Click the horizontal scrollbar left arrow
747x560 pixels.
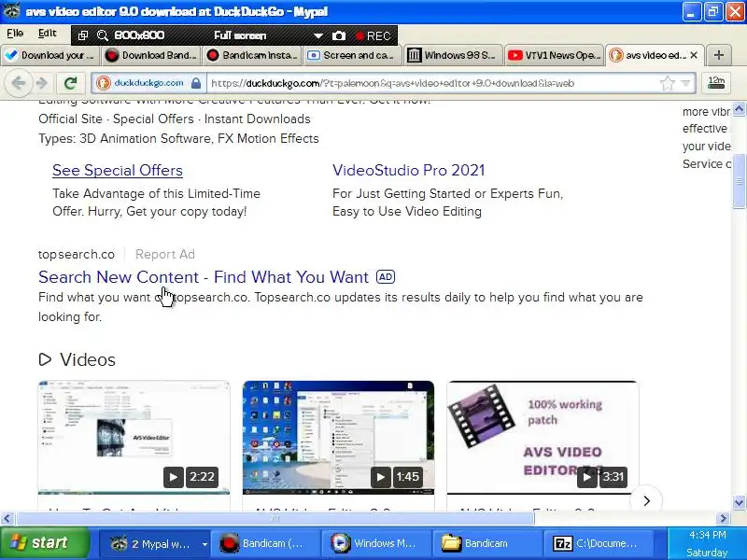tap(7, 518)
